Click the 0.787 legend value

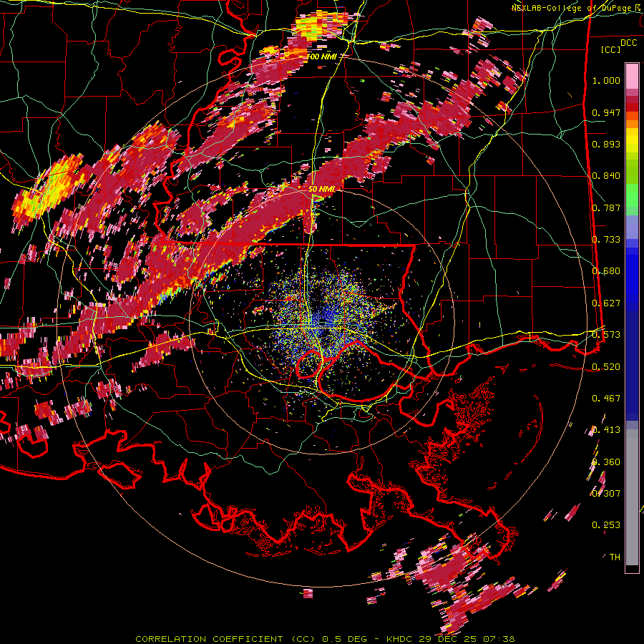(x=606, y=208)
